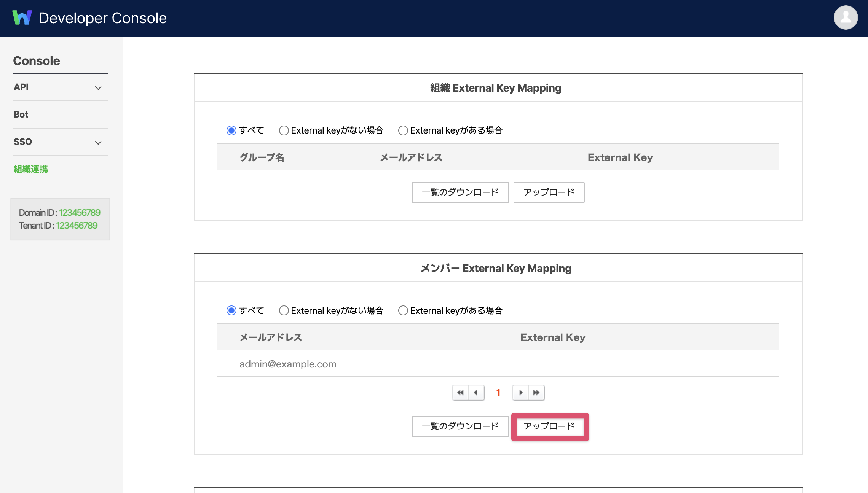Click the メンバー External Key Mapping title
This screenshot has width=868, height=493.
(x=496, y=268)
